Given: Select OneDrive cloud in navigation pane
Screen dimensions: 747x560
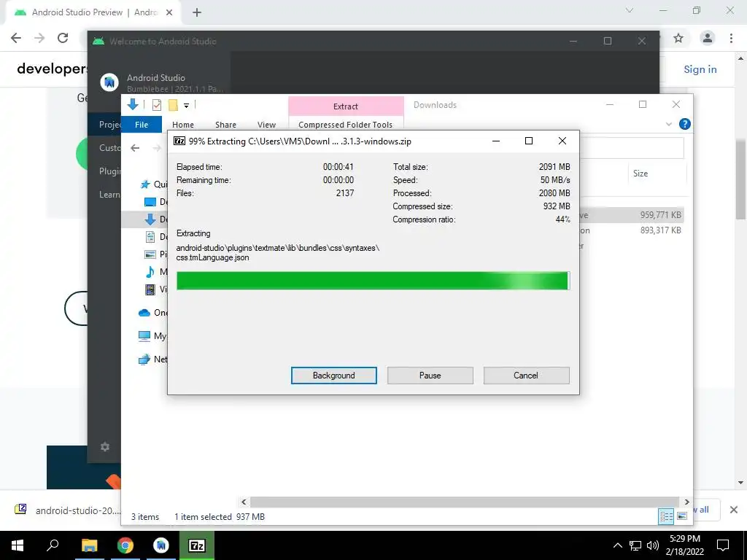Looking at the screenshot, I should coord(144,313).
